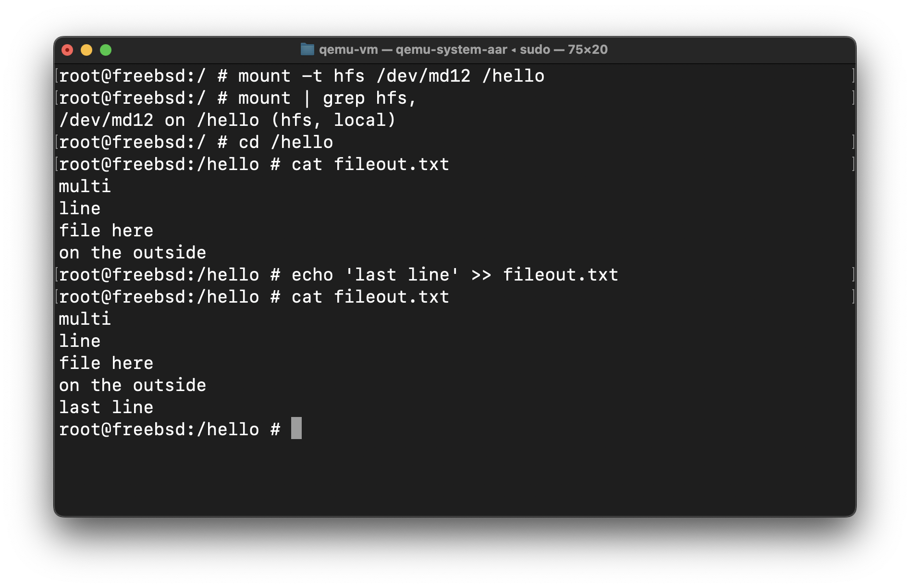Viewport: 910px width, 588px height.
Task: Maximize the window with the green button
Action: click(106, 50)
